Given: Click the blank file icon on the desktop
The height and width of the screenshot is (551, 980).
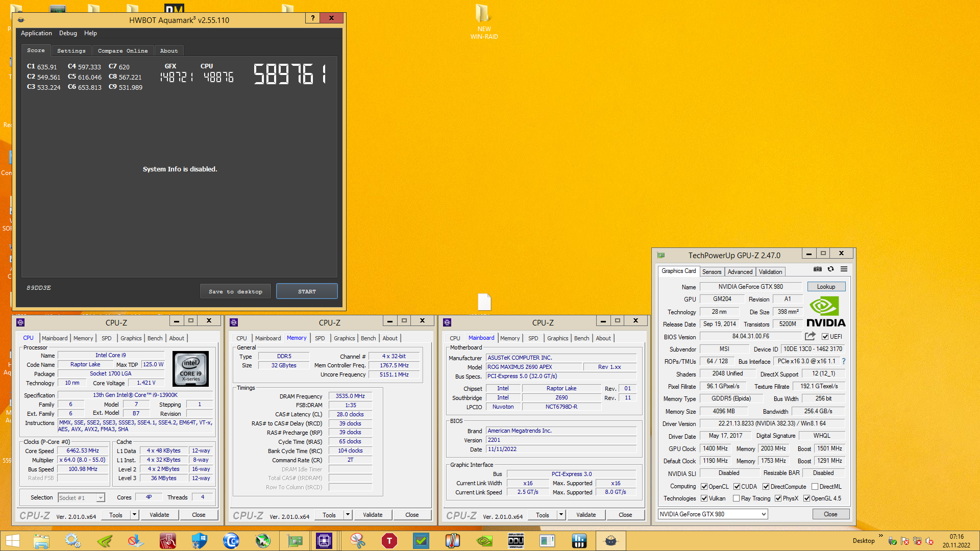Looking at the screenshot, I should pos(484,302).
